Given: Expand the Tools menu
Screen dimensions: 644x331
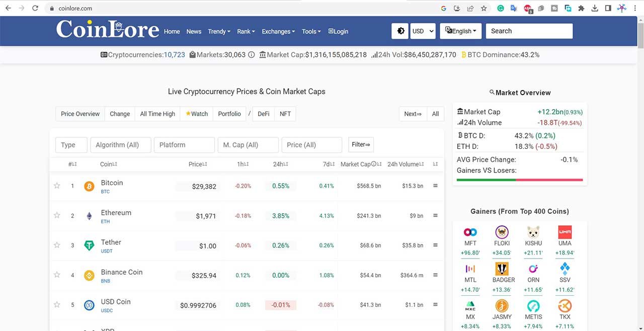Looking at the screenshot, I should pyautogui.click(x=311, y=31).
